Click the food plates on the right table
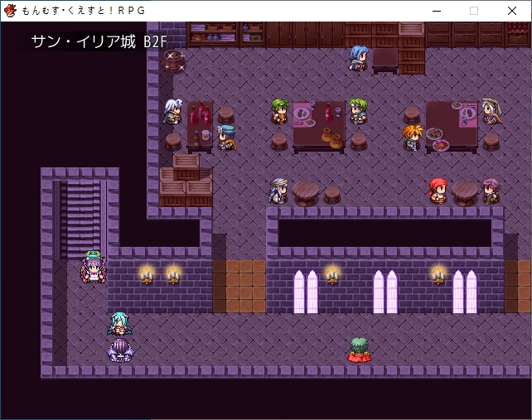Viewport: 532px width, 420px height. click(x=438, y=139)
